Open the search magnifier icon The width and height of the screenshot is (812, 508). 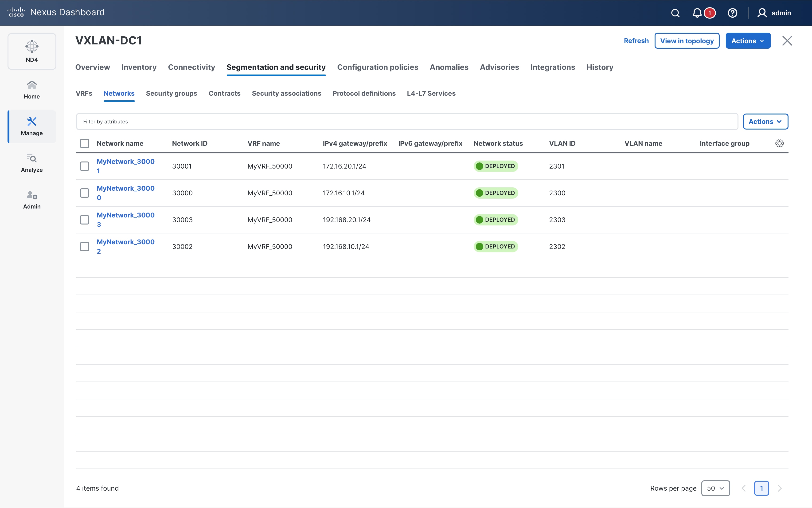click(675, 13)
